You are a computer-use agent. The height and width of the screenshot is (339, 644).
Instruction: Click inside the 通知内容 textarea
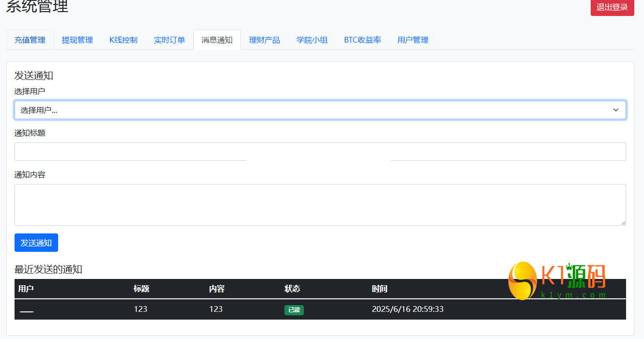[320, 204]
